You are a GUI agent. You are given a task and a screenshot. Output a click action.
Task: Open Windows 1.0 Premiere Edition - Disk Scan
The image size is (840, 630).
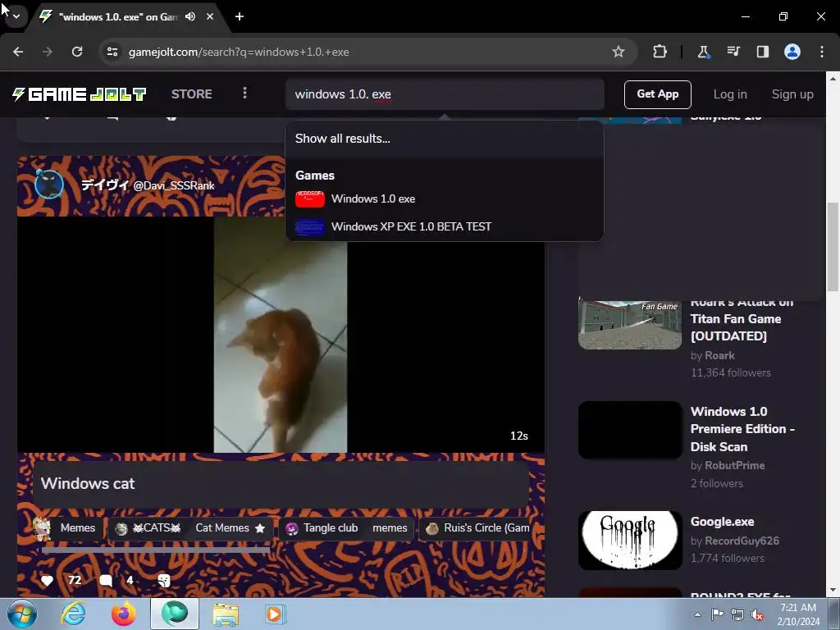[742, 429]
